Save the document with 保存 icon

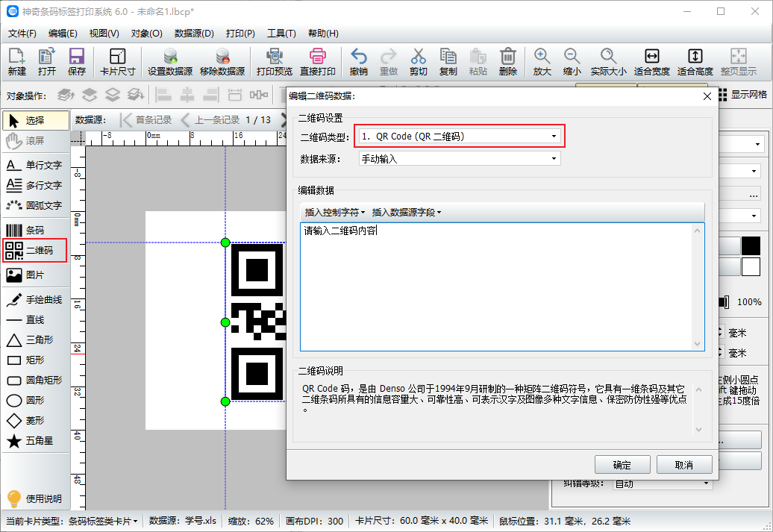[x=76, y=62]
